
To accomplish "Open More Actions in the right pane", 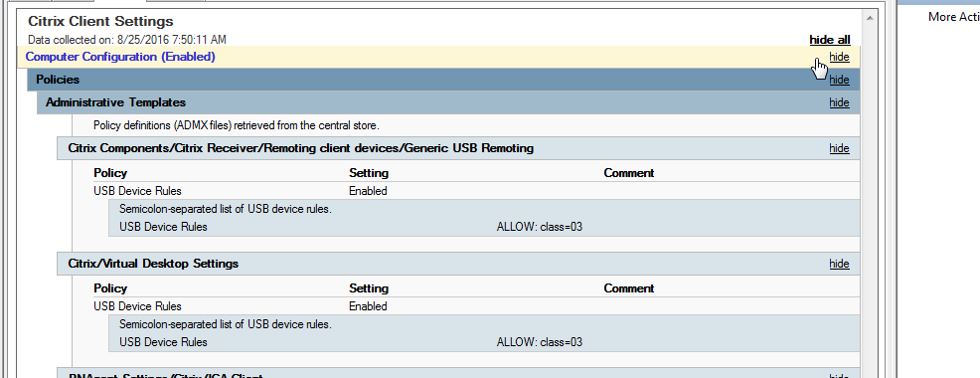I will [x=954, y=17].
